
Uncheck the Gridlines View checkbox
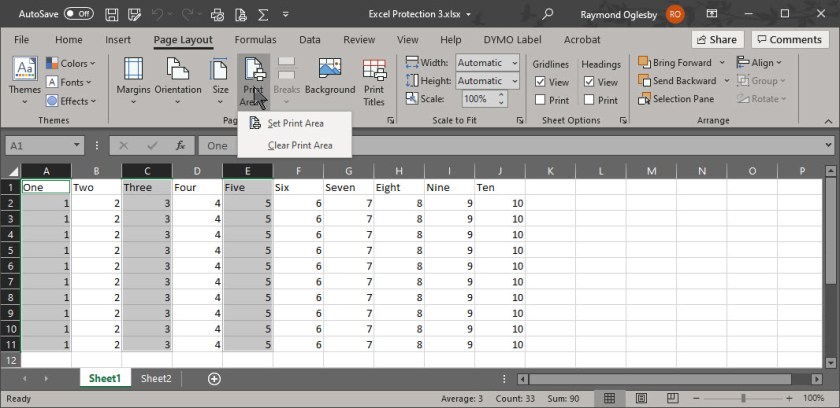540,82
